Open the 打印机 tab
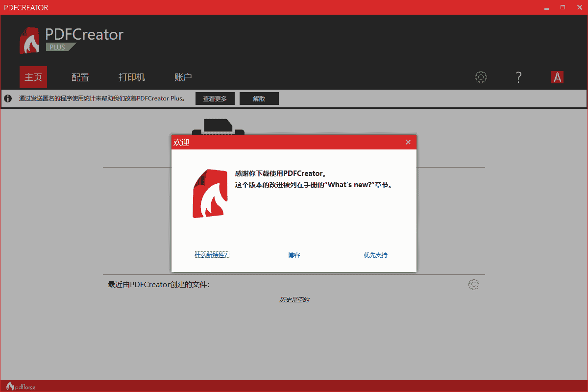This screenshot has height=392, width=588. pos(131,77)
